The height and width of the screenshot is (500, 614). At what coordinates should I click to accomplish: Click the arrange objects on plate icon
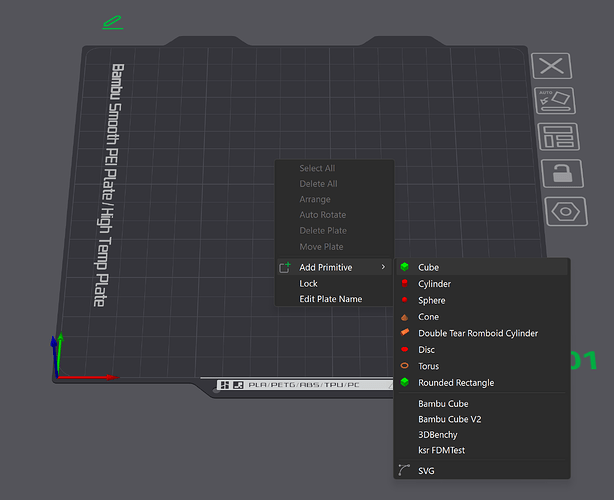point(558,137)
